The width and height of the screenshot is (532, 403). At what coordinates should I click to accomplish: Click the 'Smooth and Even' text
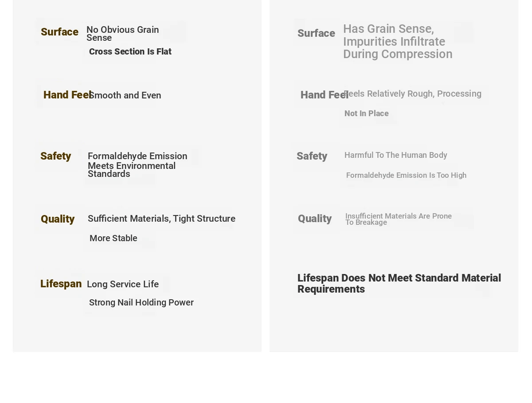[x=125, y=95]
